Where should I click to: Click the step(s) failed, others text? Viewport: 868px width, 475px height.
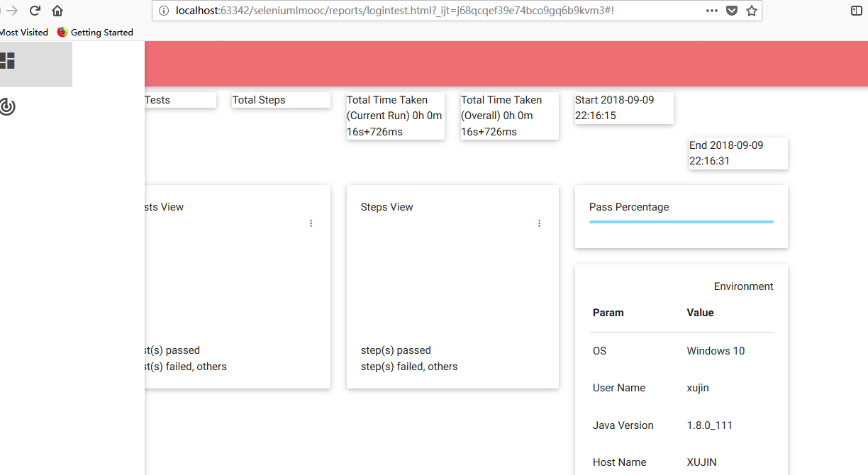409,367
